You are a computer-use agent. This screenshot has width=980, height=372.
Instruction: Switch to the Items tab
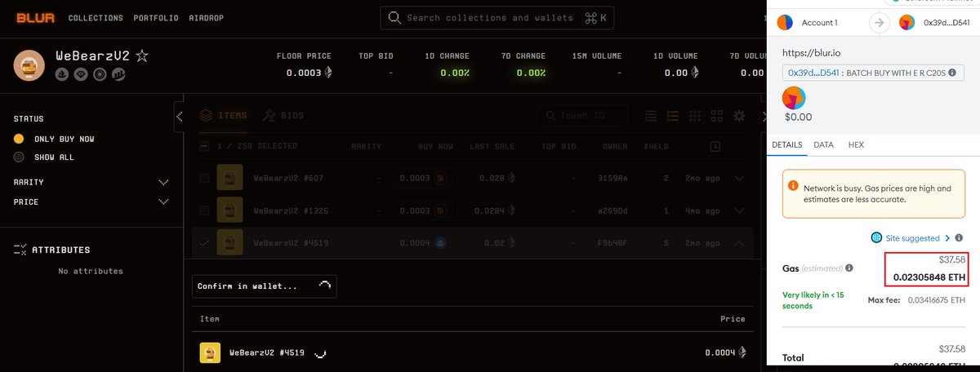pos(223,116)
